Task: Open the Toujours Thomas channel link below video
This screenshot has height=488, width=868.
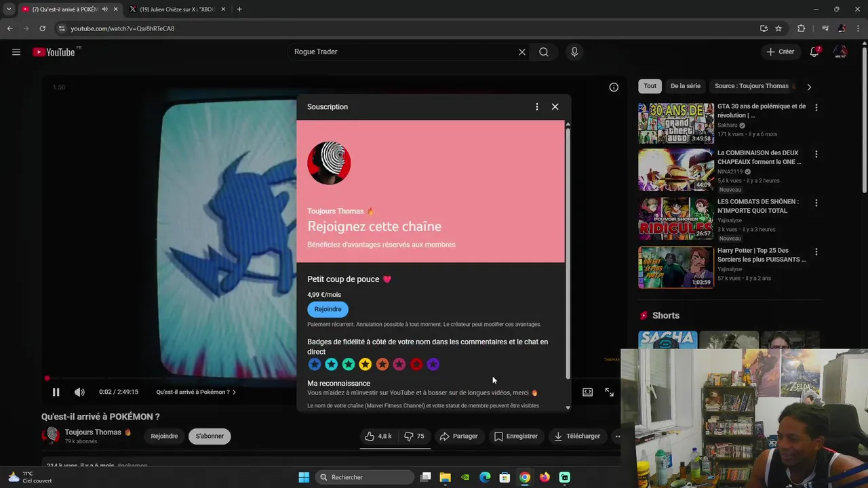Action: (93, 432)
